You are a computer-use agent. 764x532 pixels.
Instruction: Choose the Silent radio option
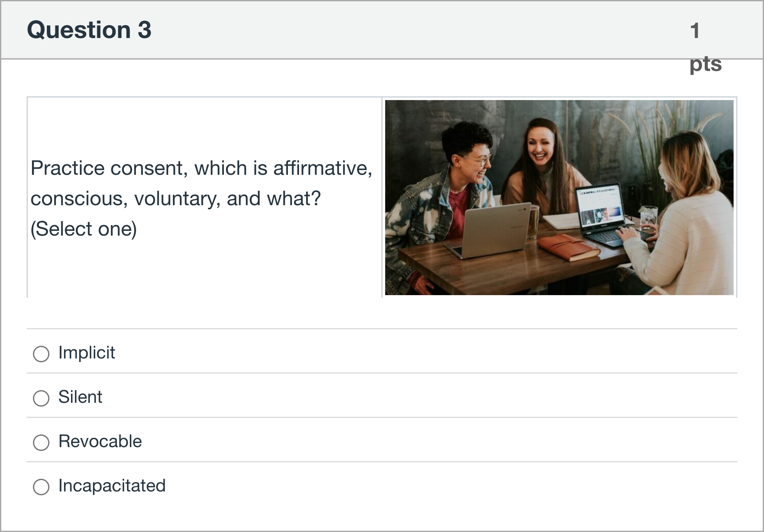(41, 398)
